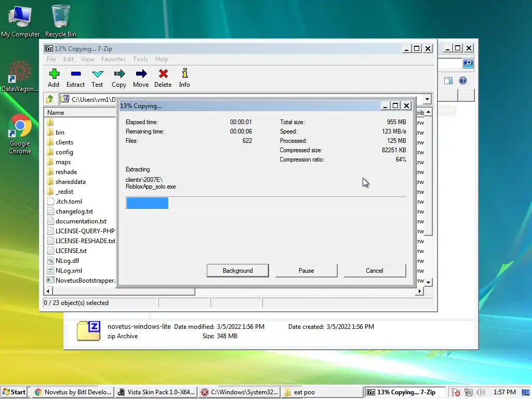Select the clients folder
The height and width of the screenshot is (399, 532).
point(64,142)
